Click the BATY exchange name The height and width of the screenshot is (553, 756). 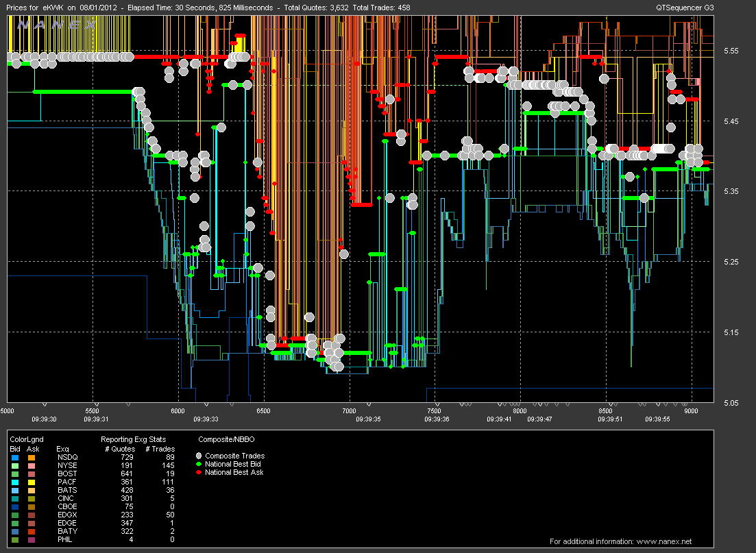click(67, 531)
